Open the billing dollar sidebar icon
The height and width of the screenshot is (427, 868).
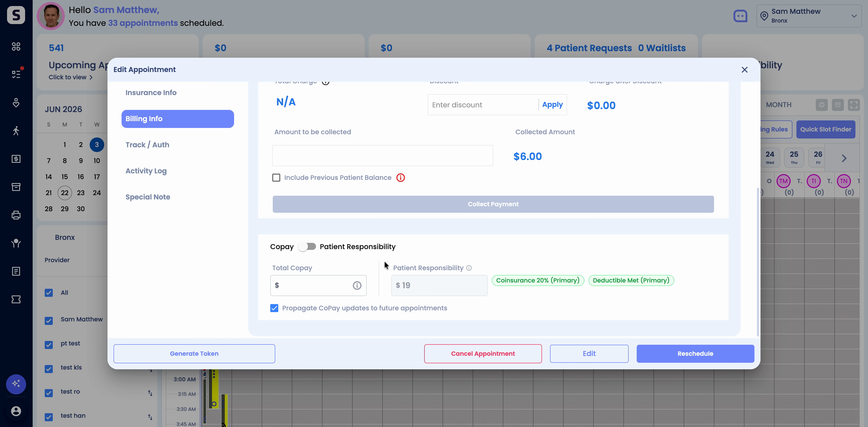[16, 159]
